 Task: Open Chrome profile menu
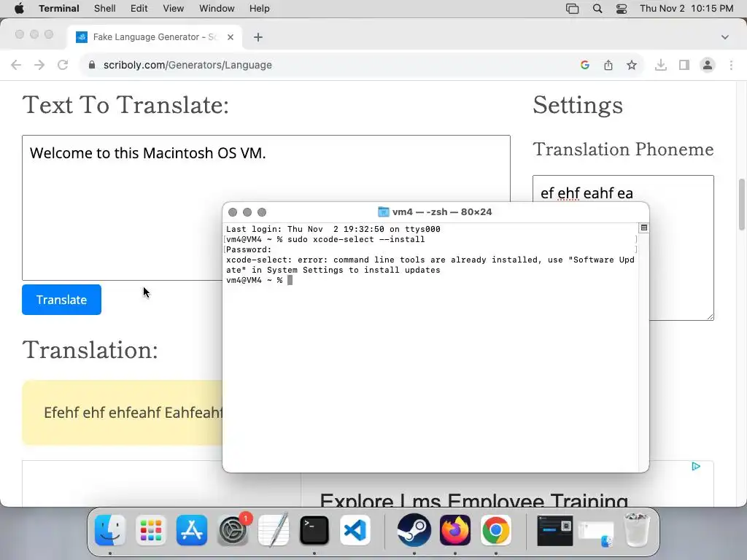[x=708, y=65]
